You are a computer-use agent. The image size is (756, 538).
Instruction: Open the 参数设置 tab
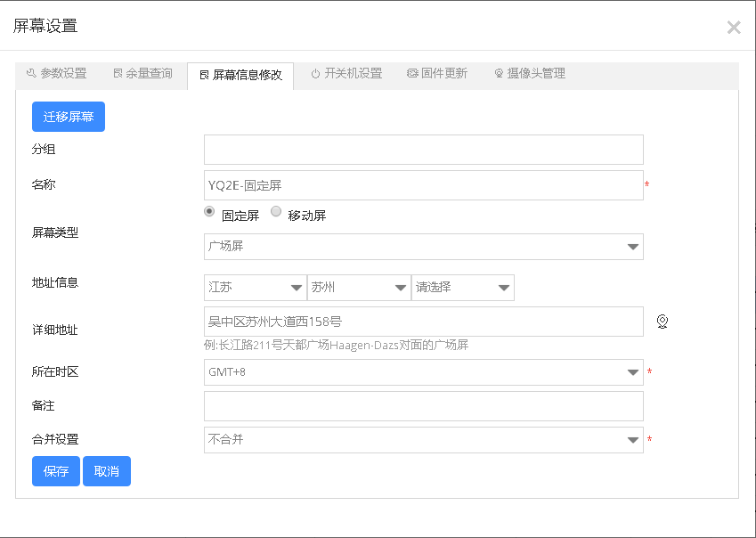pyautogui.click(x=57, y=73)
